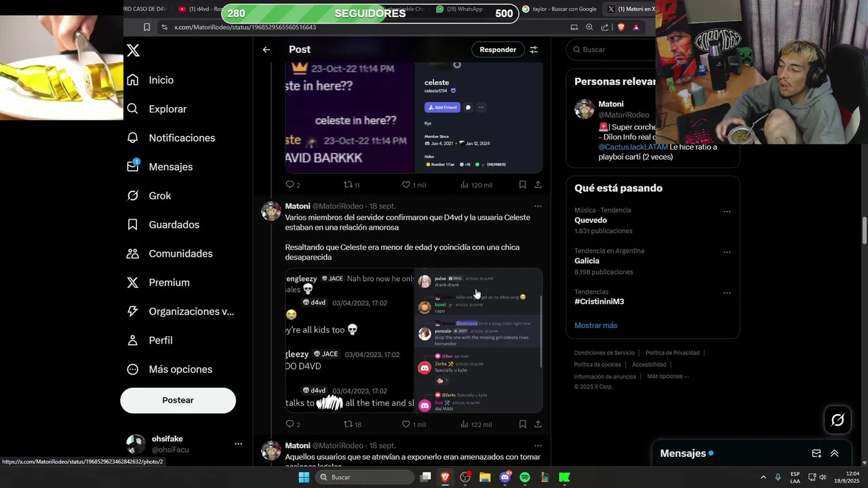Open Perfil in the sidebar
Screen dimensions: 868x488
(x=150, y=340)
